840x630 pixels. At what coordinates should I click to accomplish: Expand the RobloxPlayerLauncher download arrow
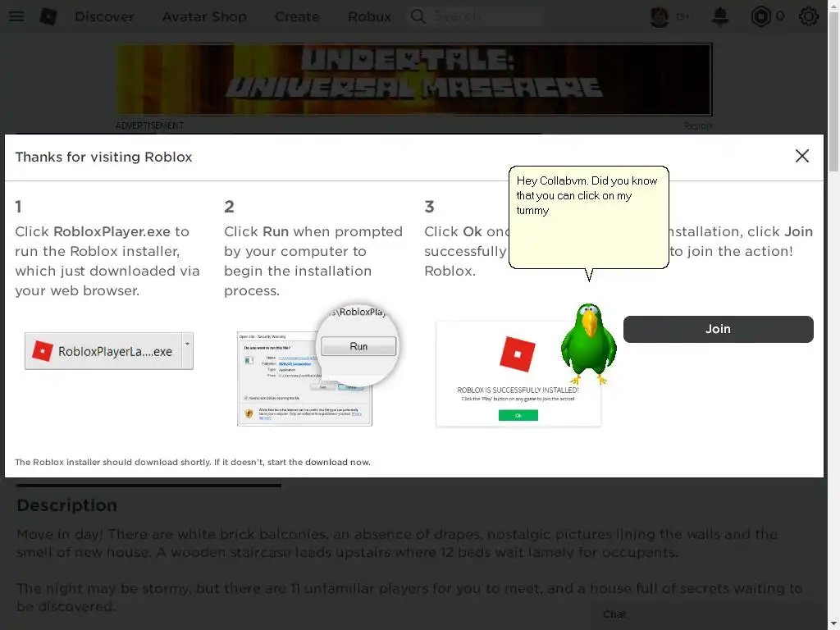187,351
